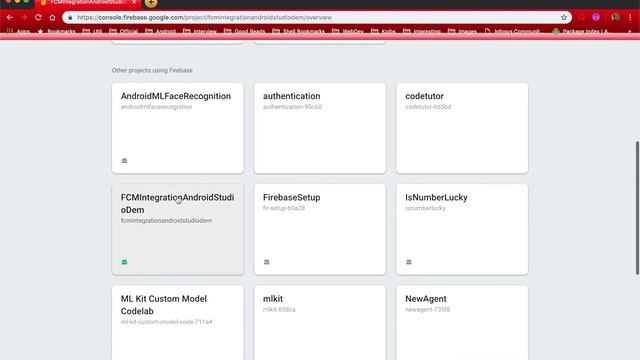Select the FCMIntegrationAndroidStudio browser tab
Screen dimensions: 640x360
88,3
